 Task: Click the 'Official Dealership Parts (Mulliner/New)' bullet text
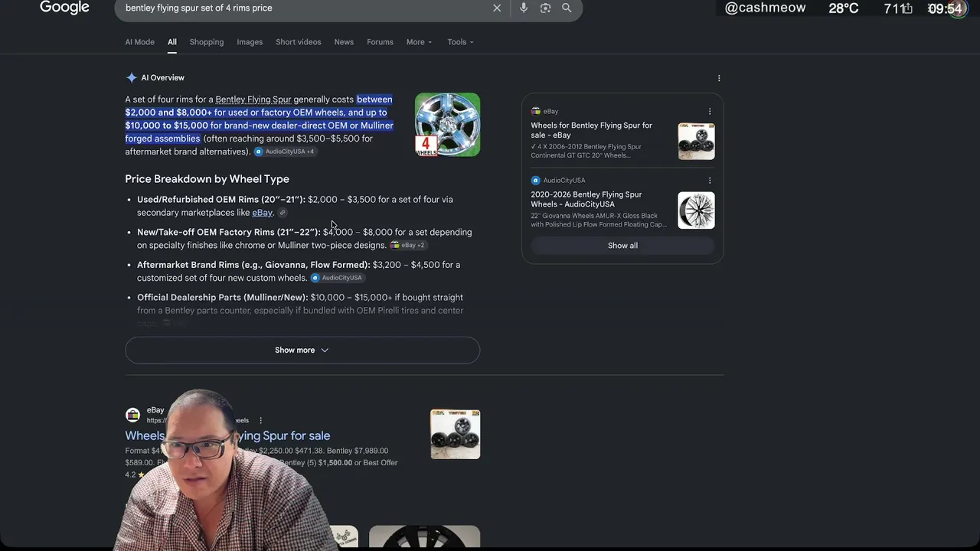pyautogui.click(x=222, y=298)
